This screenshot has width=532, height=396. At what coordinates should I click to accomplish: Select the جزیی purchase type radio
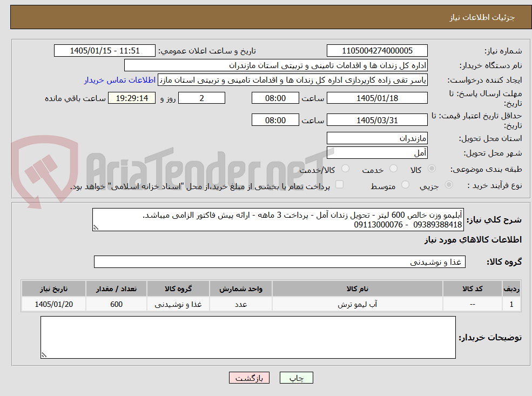(448, 185)
